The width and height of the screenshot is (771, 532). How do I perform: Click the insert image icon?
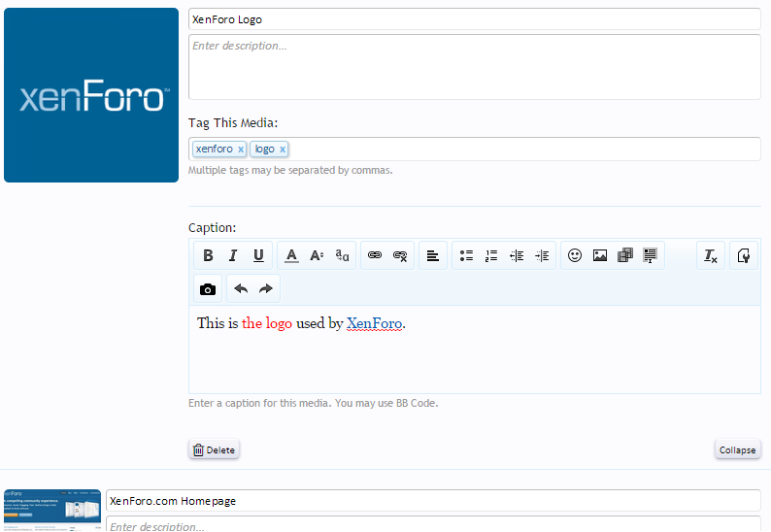click(600, 256)
